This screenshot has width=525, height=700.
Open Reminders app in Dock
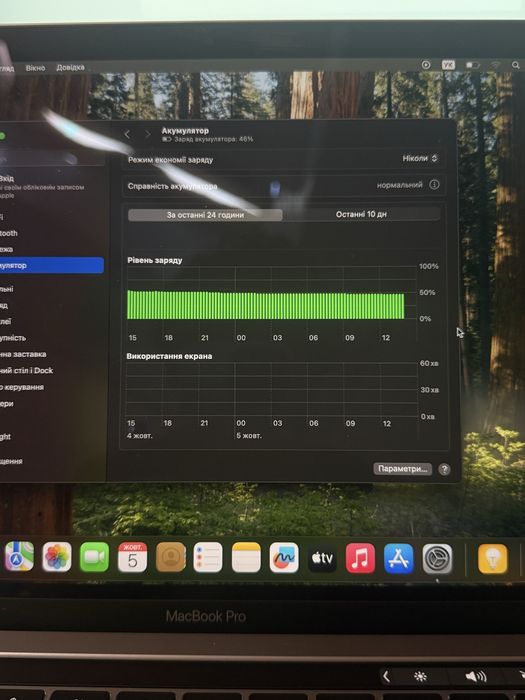click(x=208, y=557)
